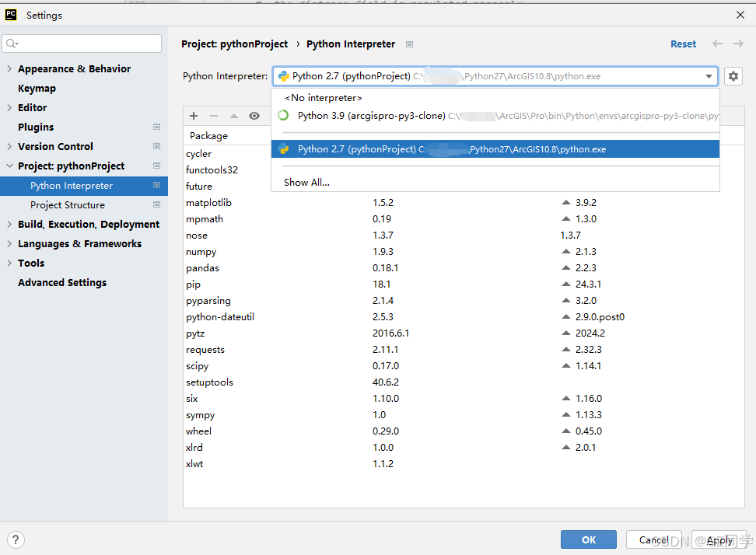Click the gear icon next to interpreter dropdown
Screen dimensions: 756x555
coord(733,76)
